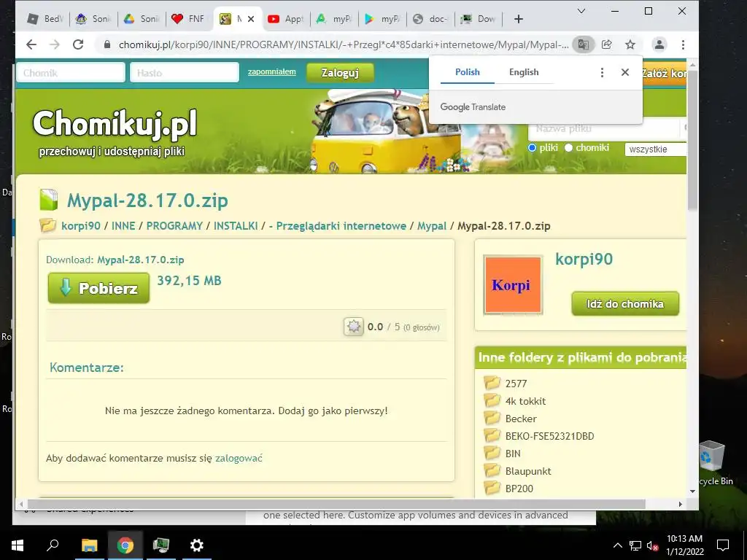The height and width of the screenshot is (560, 747).
Task: Open a new tab with the plus icon
Action: click(519, 19)
